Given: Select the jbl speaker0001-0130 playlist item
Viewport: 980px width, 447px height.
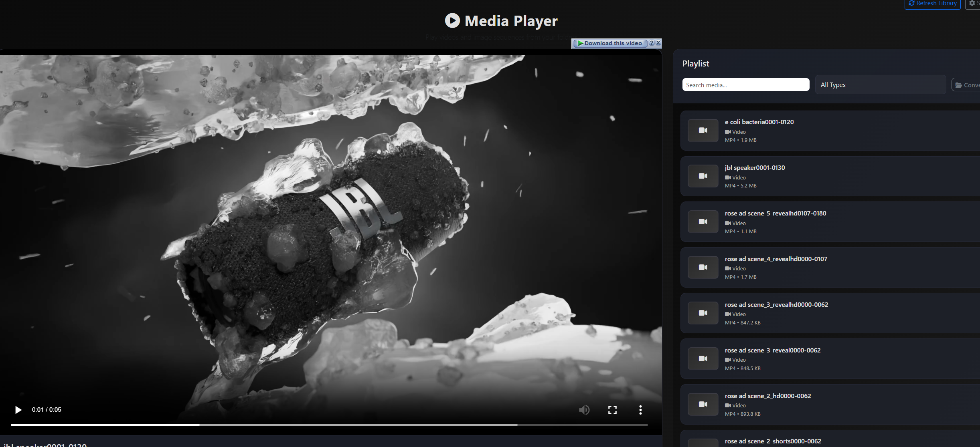Looking at the screenshot, I should tap(755, 168).
